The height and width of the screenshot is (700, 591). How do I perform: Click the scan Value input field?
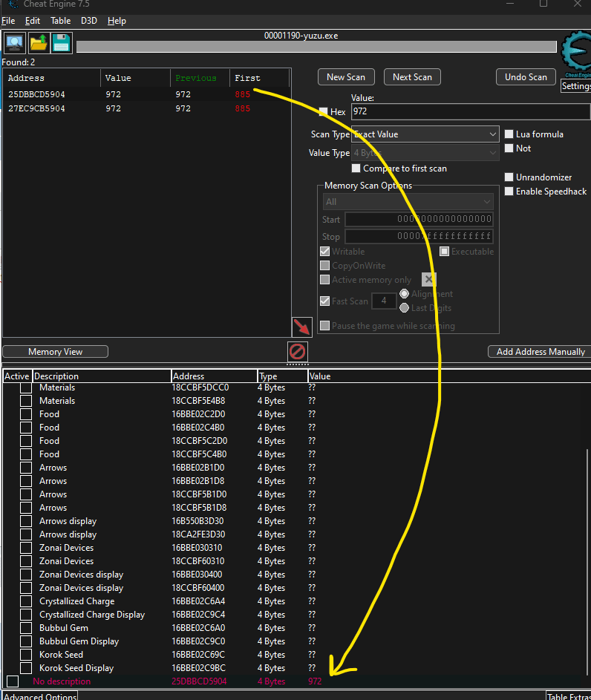(471, 111)
